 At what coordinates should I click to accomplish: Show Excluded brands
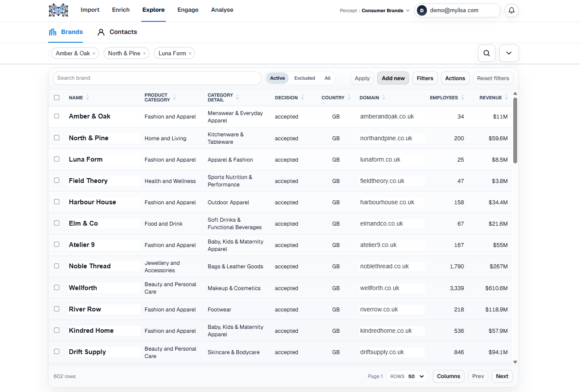pos(304,78)
